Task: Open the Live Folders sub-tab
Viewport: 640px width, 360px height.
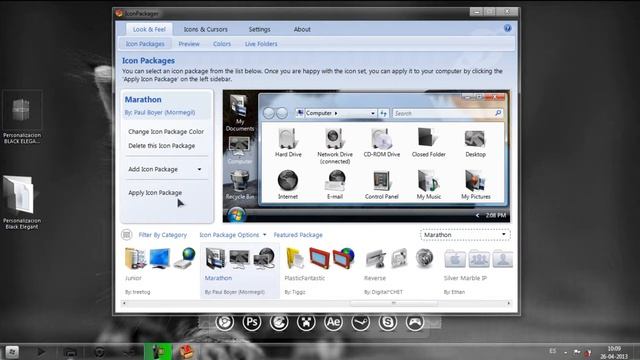Action: click(x=261, y=44)
